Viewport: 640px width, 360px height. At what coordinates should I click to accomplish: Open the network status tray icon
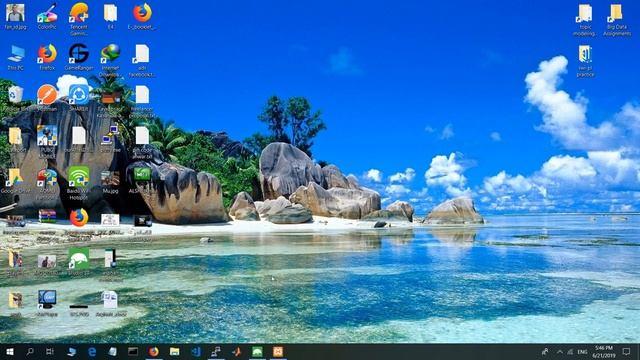570,351
